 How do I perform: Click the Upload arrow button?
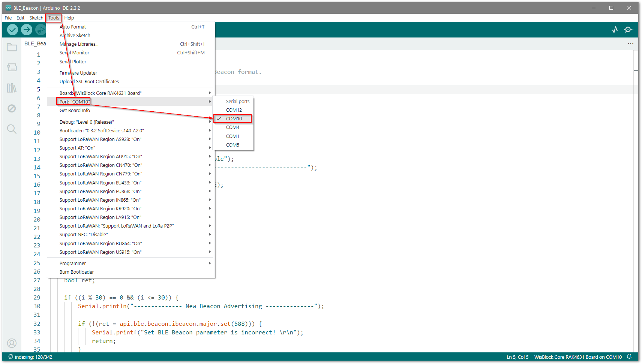27,29
